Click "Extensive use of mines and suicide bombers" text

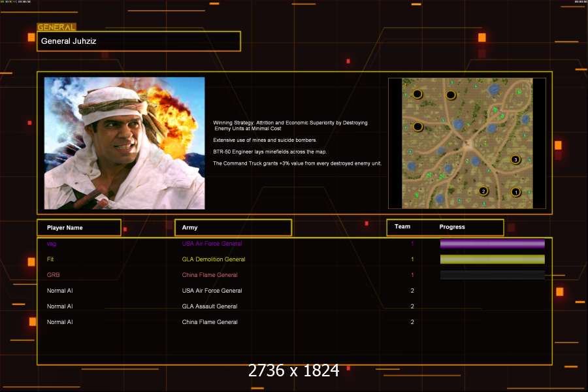265,140
